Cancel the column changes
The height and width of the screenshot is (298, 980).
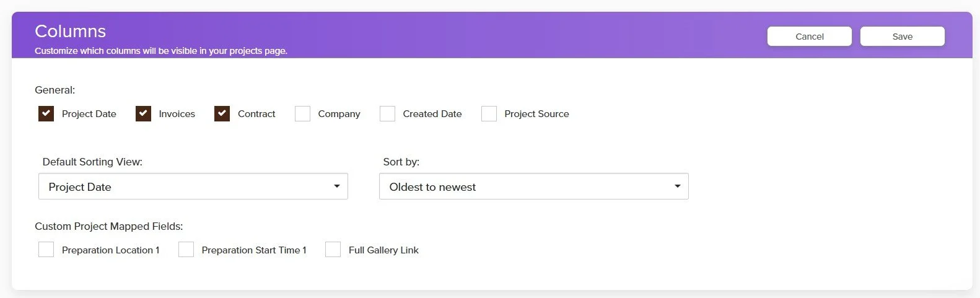point(810,37)
